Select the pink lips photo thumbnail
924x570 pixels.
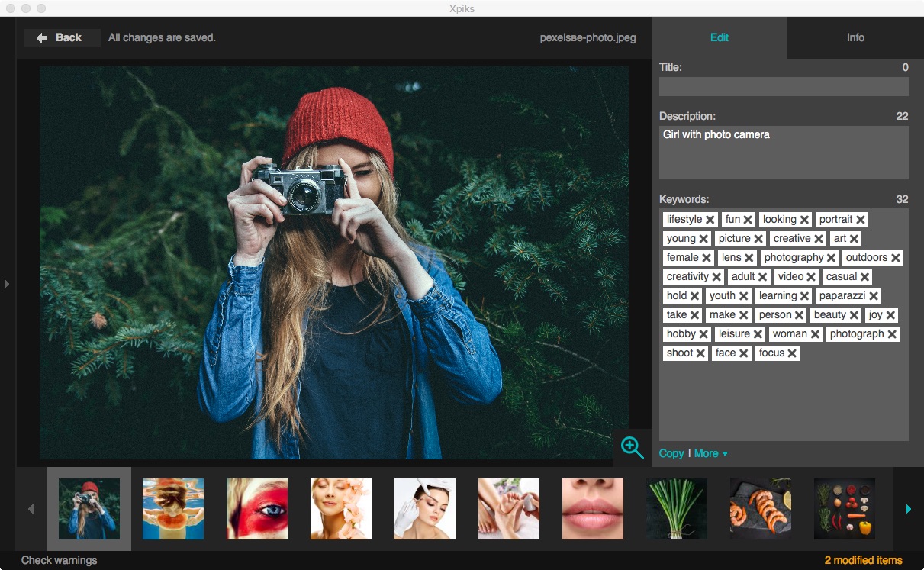tap(592, 508)
